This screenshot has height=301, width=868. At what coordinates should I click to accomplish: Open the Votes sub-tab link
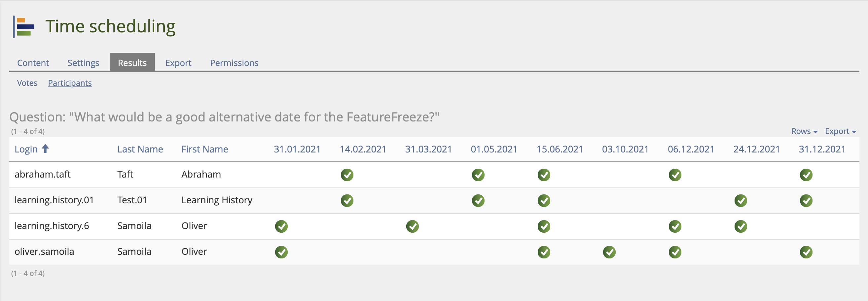27,83
